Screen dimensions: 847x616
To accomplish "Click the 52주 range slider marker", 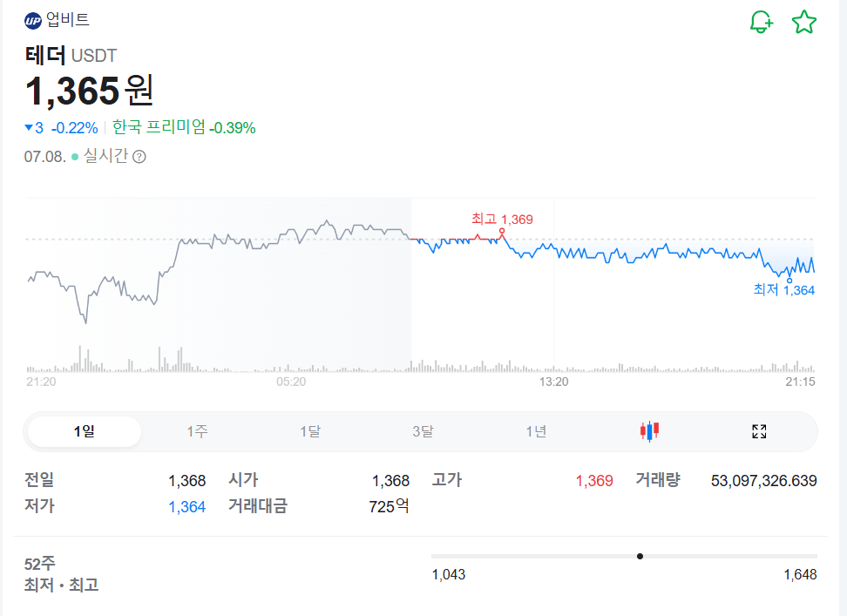I will (x=641, y=555).
